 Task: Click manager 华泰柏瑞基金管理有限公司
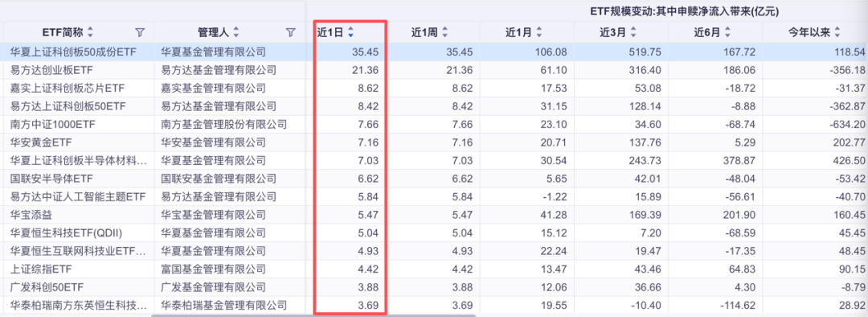click(223, 305)
